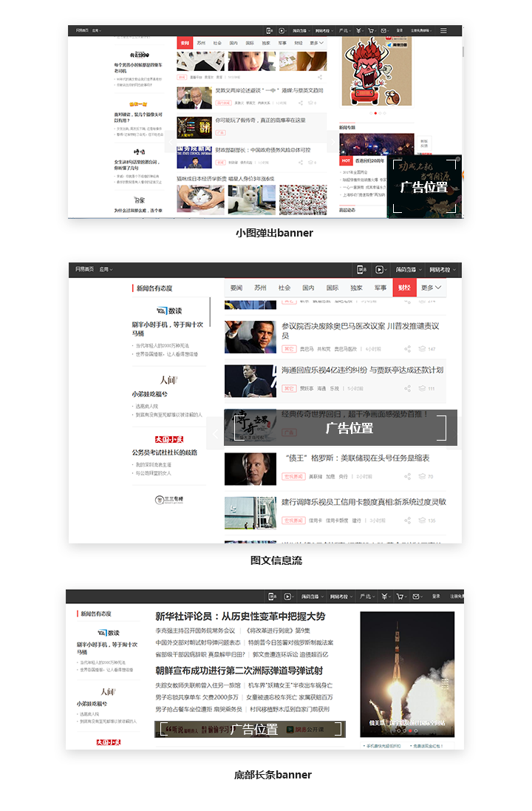
Task: Expand 海淘直播 dropdown in 图文信息流 screenshot header
Action: 409,270
